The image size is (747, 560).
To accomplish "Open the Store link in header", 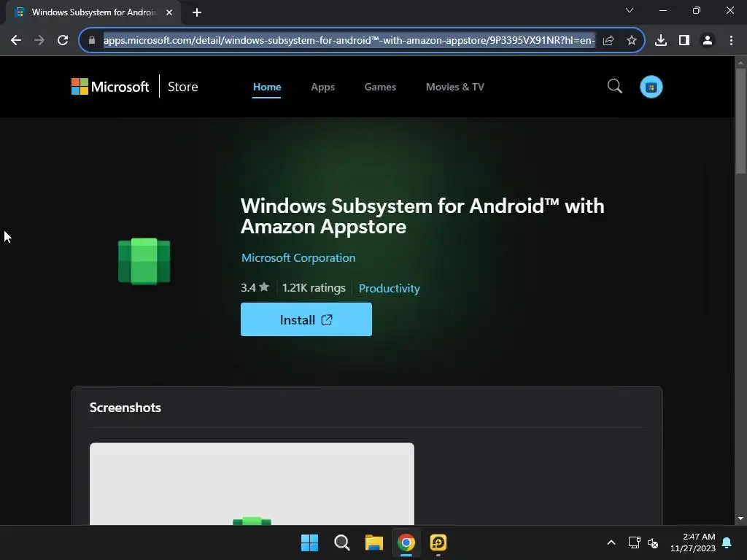I will [x=182, y=87].
